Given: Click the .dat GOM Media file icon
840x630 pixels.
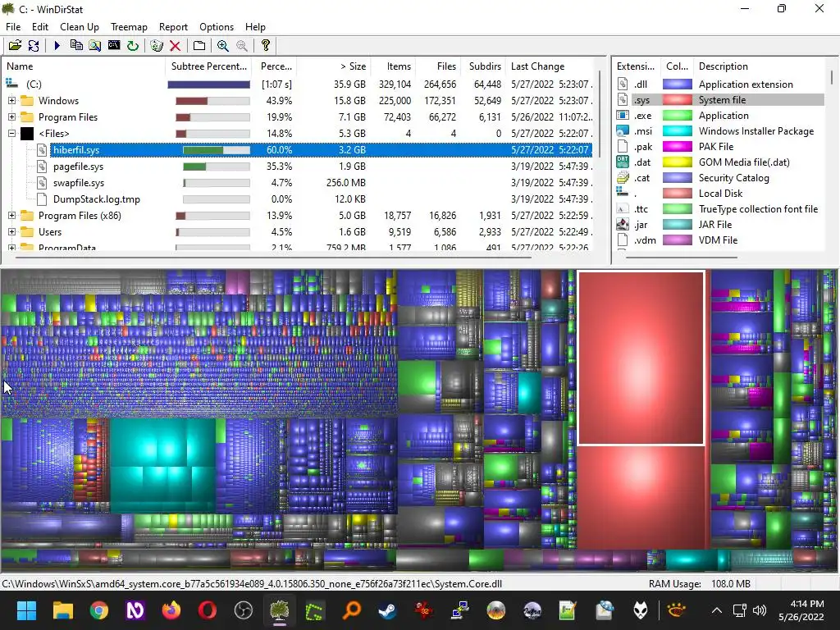Looking at the screenshot, I should coord(623,162).
